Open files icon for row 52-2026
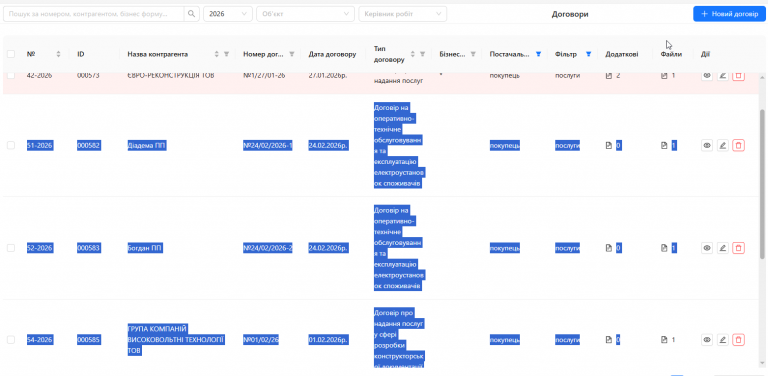Viewport: 768px width, 376px height. tap(664, 248)
